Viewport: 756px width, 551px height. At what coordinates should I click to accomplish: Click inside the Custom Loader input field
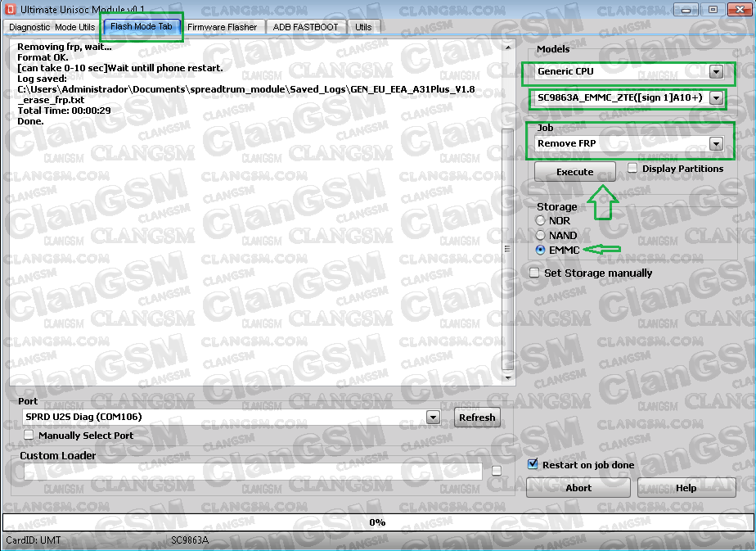245,471
